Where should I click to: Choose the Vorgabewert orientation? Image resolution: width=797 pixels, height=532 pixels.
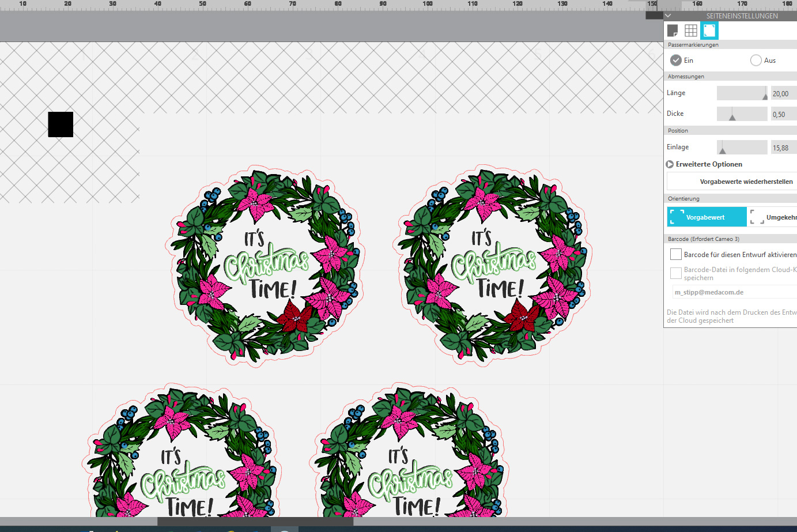click(x=707, y=217)
